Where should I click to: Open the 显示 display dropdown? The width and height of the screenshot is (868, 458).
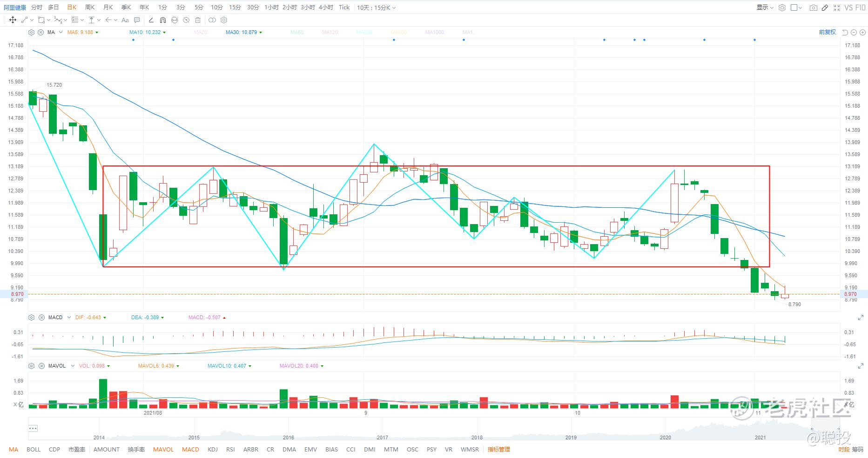click(x=765, y=7)
